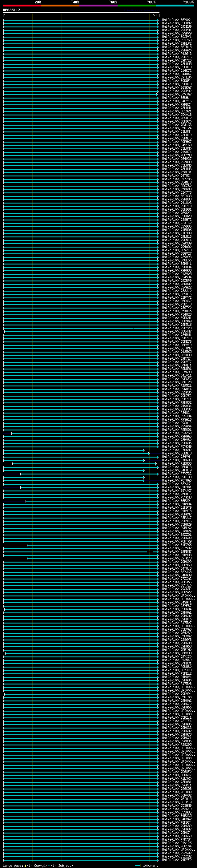
Task: Select the UniRef100_A7M6H2 label
Action: (x=177, y=450)
